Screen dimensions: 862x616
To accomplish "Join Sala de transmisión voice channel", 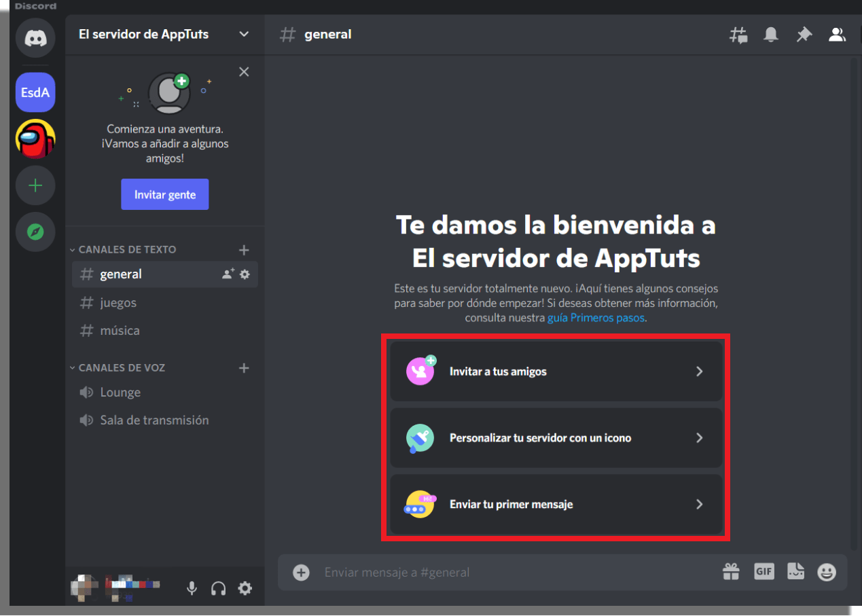I will coord(164,420).
